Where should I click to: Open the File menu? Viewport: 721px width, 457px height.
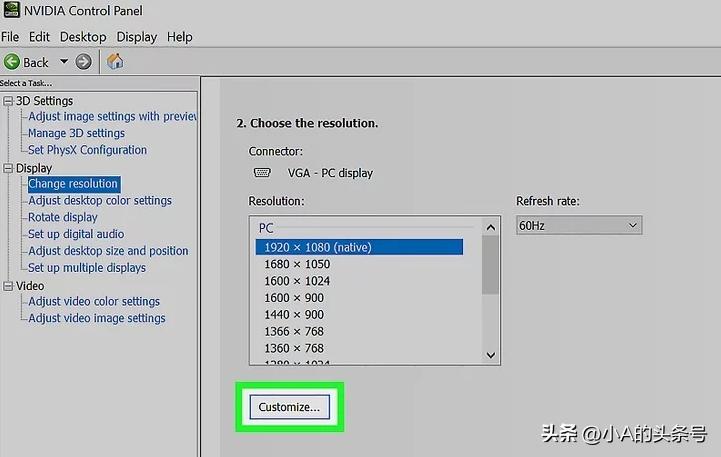tap(10, 37)
